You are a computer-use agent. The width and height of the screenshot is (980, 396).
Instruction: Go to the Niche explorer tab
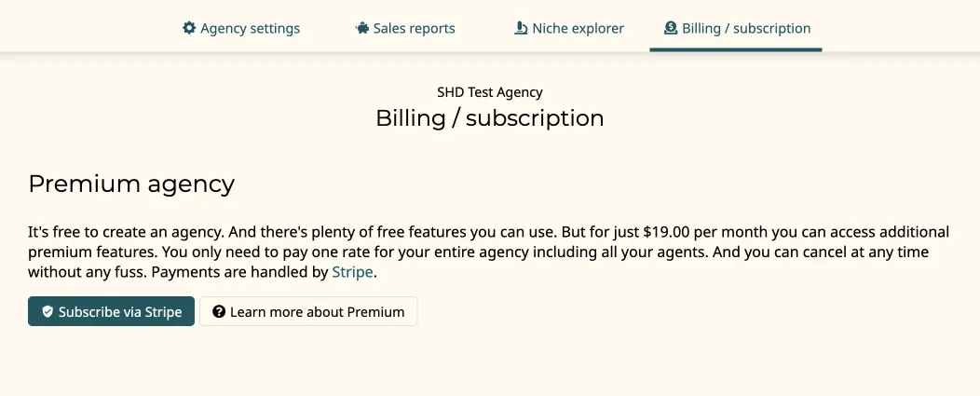pyautogui.click(x=569, y=28)
